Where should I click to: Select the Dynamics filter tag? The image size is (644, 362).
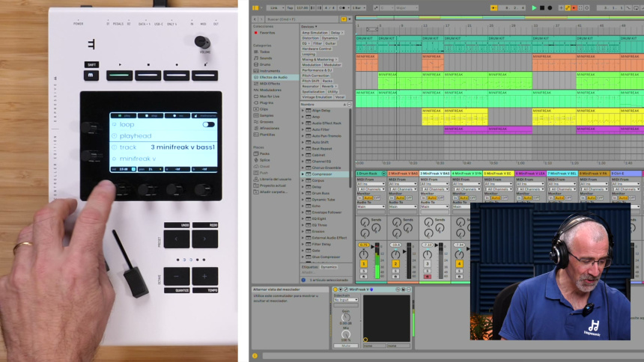(329, 37)
